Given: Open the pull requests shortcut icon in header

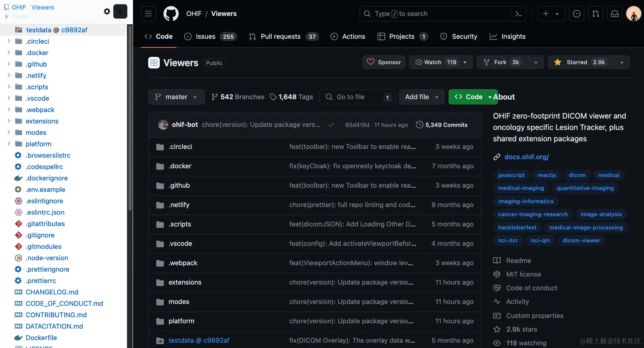Looking at the screenshot, I should 596,14.
